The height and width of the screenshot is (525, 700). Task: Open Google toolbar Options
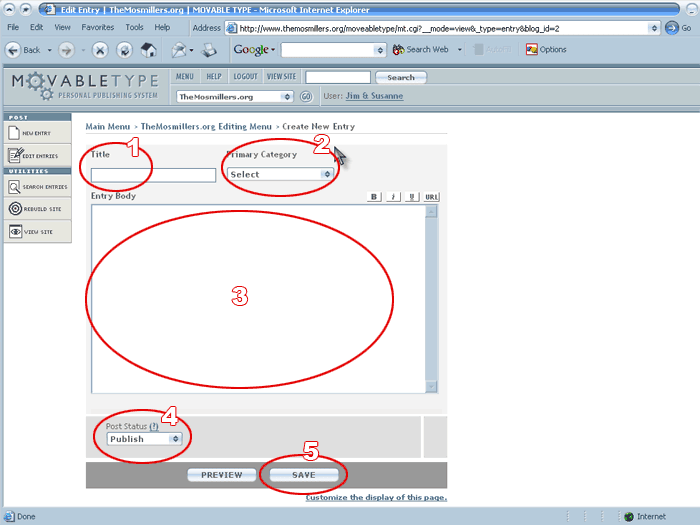(546, 50)
